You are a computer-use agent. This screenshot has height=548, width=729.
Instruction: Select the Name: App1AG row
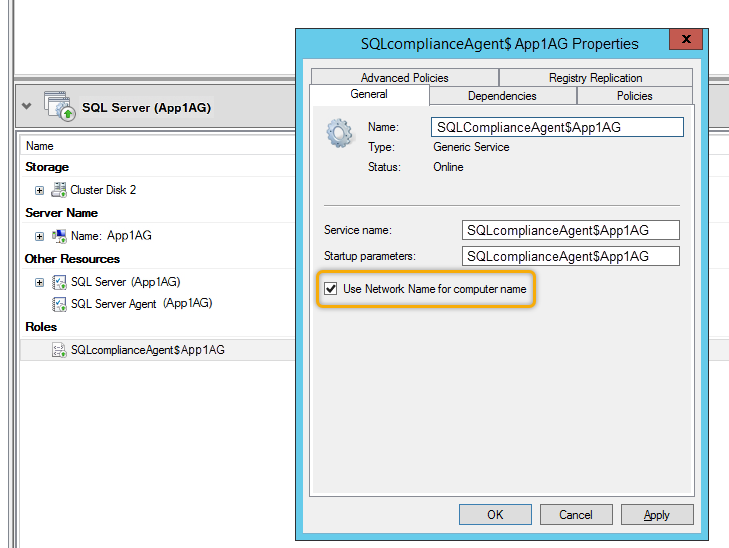point(158,236)
